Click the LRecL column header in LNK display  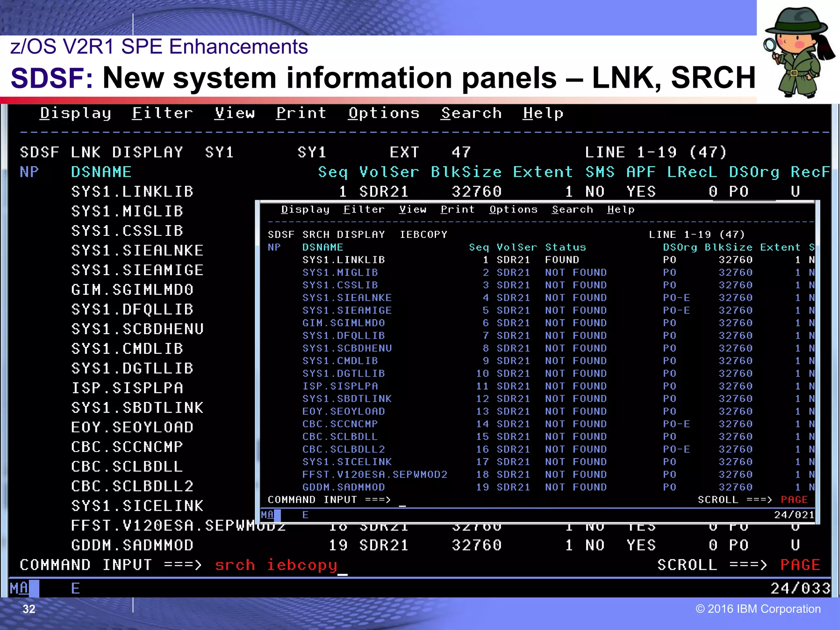click(692, 172)
